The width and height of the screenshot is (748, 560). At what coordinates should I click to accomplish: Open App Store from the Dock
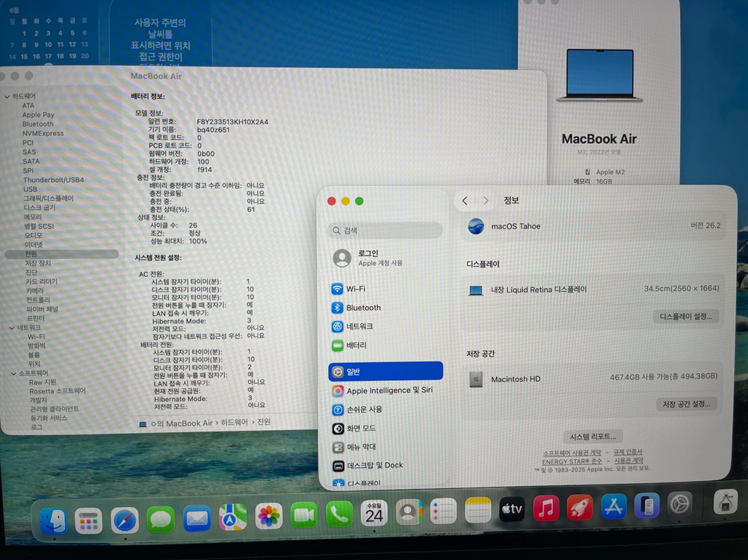pos(613,506)
